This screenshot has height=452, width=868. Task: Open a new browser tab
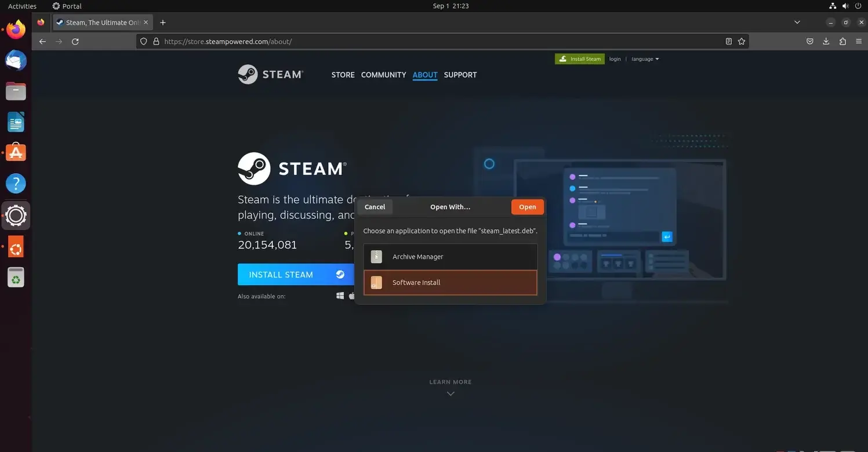tap(163, 23)
